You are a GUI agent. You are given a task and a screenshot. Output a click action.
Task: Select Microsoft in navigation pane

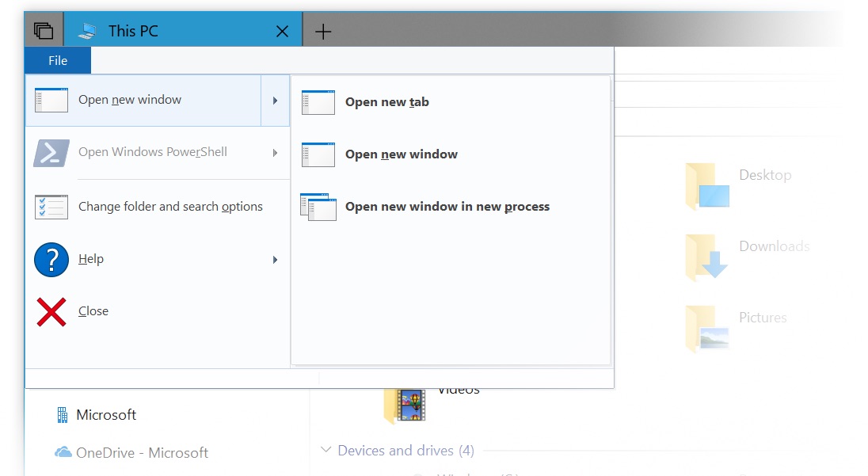point(106,415)
